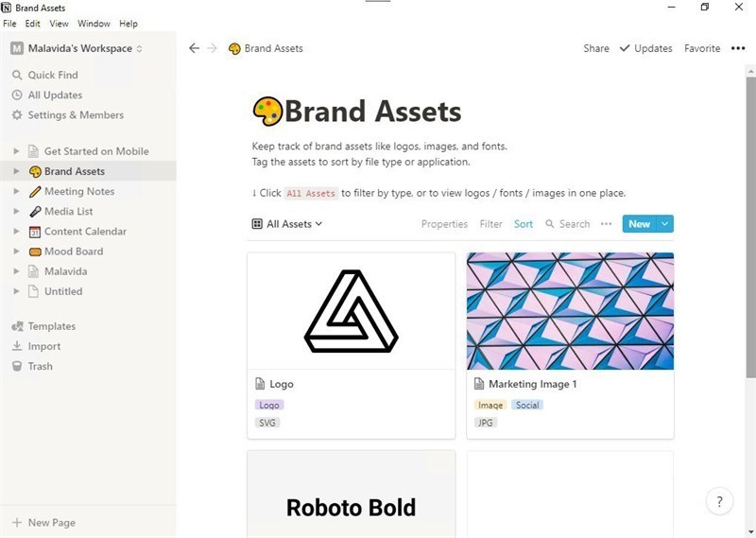Open database view three-dot options

pyautogui.click(x=606, y=224)
